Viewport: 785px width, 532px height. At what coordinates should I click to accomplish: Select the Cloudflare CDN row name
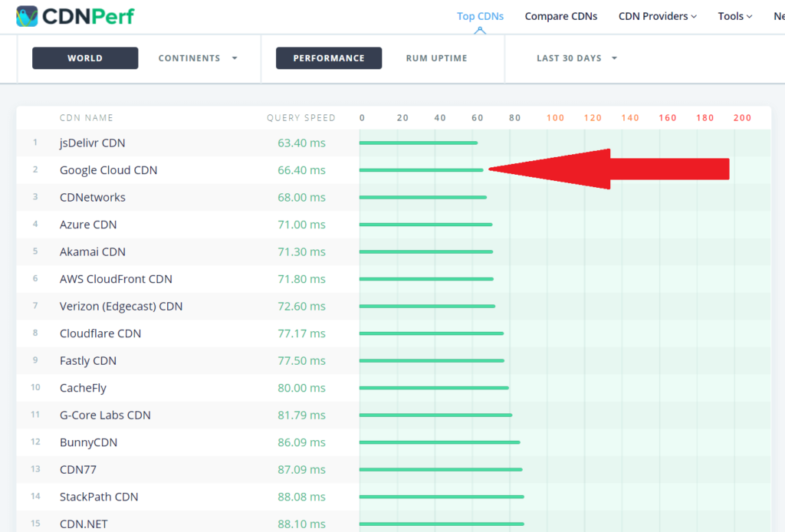pos(100,333)
